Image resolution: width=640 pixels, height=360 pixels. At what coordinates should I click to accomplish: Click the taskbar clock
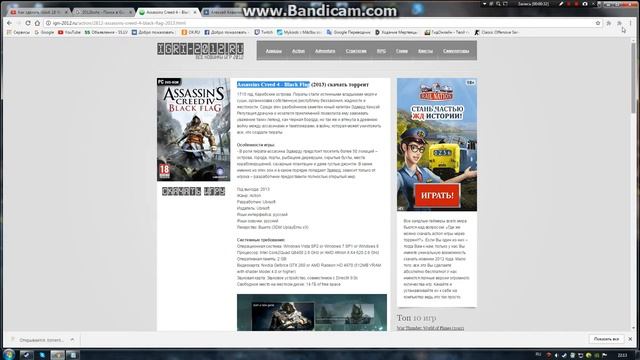point(622,355)
